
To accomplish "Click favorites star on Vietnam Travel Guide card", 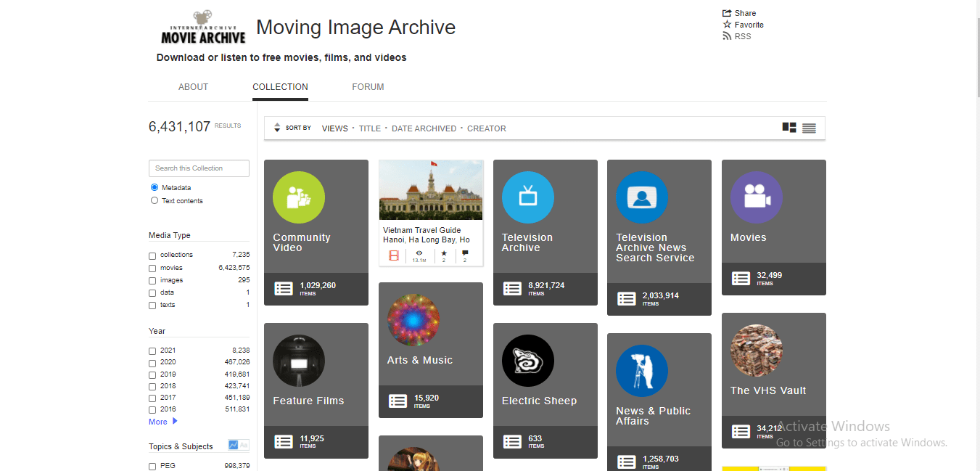I will point(443,253).
